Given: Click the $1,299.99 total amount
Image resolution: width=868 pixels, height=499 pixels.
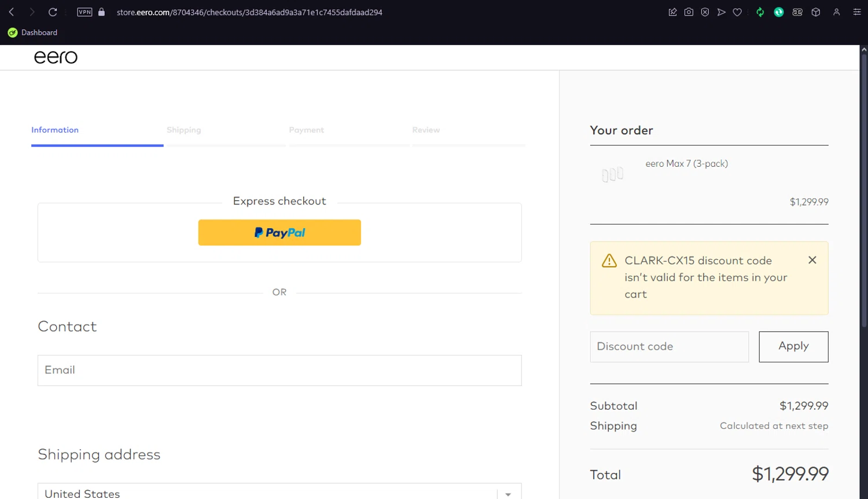Looking at the screenshot, I should tap(790, 474).
